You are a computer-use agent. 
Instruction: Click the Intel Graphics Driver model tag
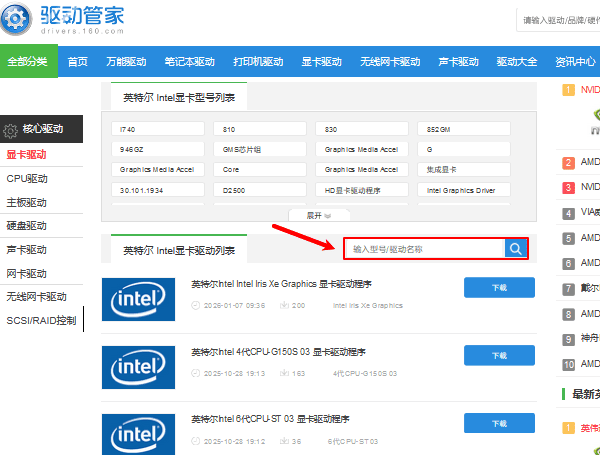coord(461,189)
